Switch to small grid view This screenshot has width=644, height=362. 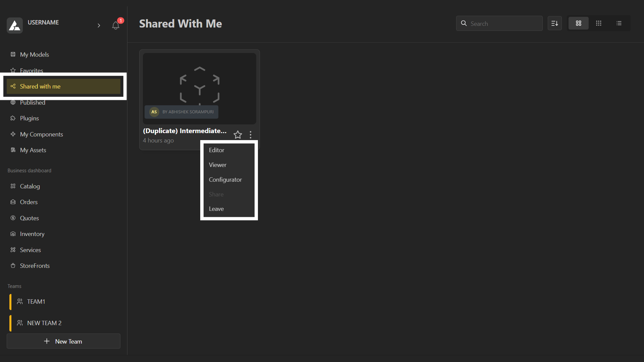(598, 23)
